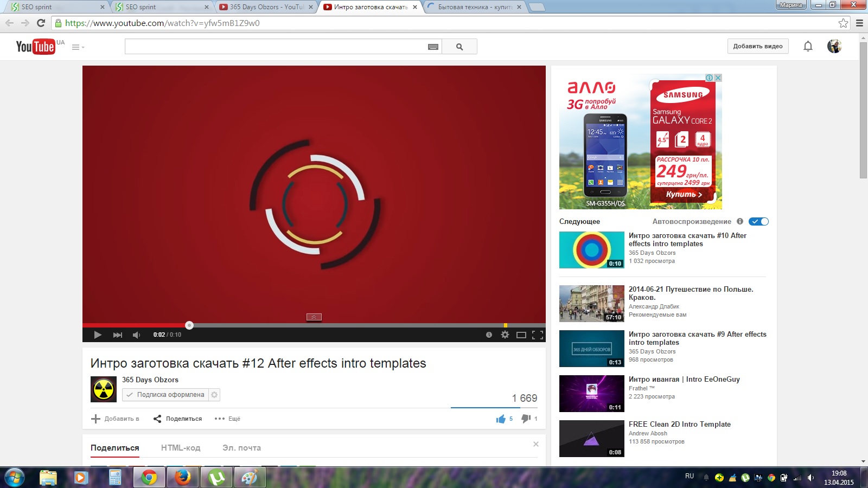The height and width of the screenshot is (488, 868).
Task: Open Путешествие по Польше. Краков video thumbnail
Action: coord(592,304)
